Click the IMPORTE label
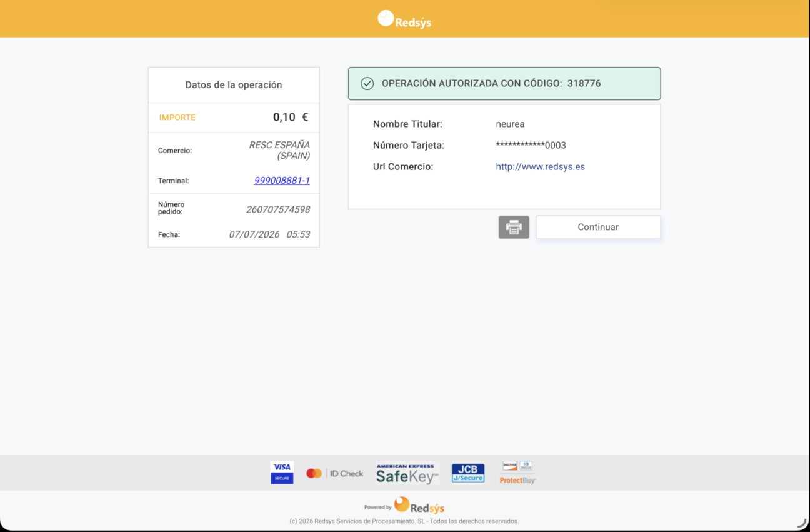 point(177,118)
